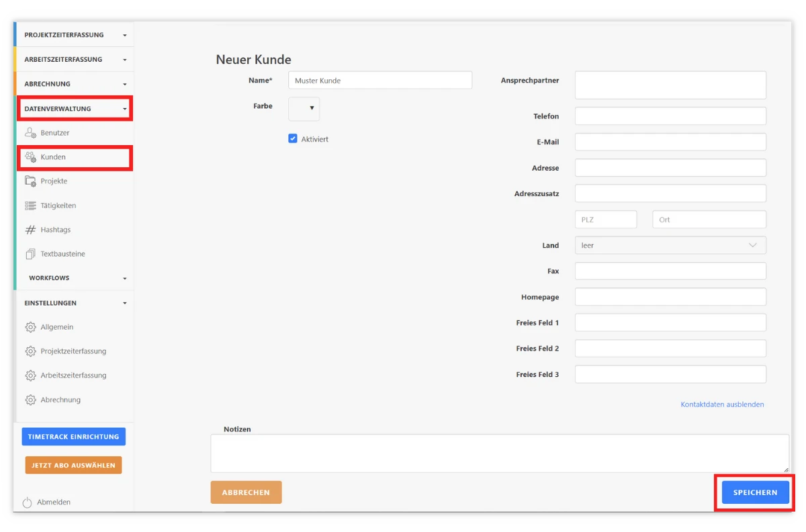Screen dimensions: 806x532
Task: Click the Hashtags # icon
Action: pyautogui.click(x=30, y=230)
